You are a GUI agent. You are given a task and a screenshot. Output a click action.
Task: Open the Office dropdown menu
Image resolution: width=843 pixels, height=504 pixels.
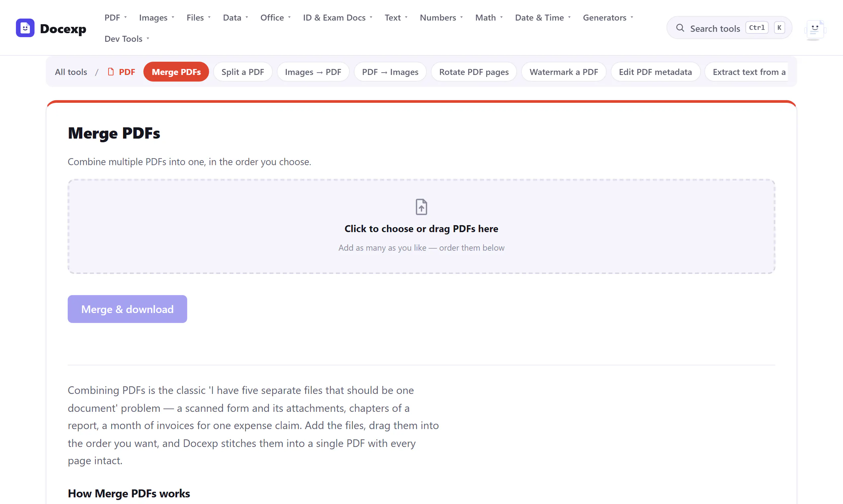275,17
